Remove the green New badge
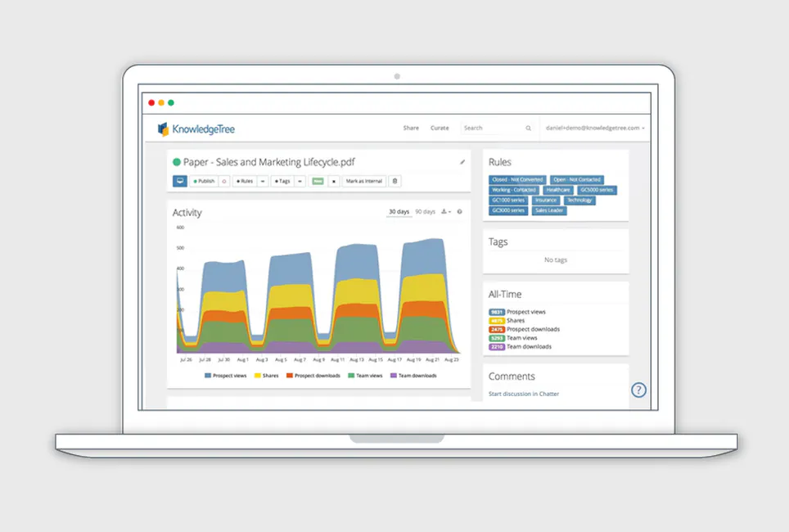This screenshot has height=532, width=789. click(334, 181)
